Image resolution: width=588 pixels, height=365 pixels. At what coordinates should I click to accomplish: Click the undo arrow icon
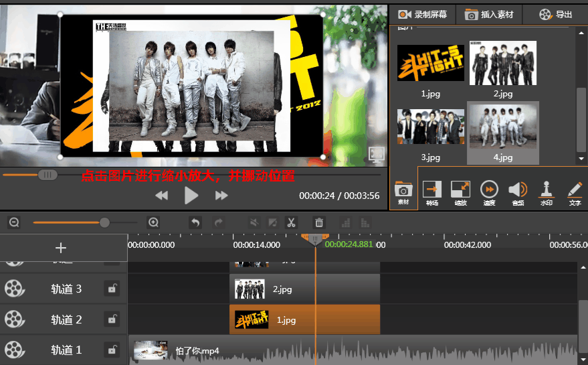195,222
